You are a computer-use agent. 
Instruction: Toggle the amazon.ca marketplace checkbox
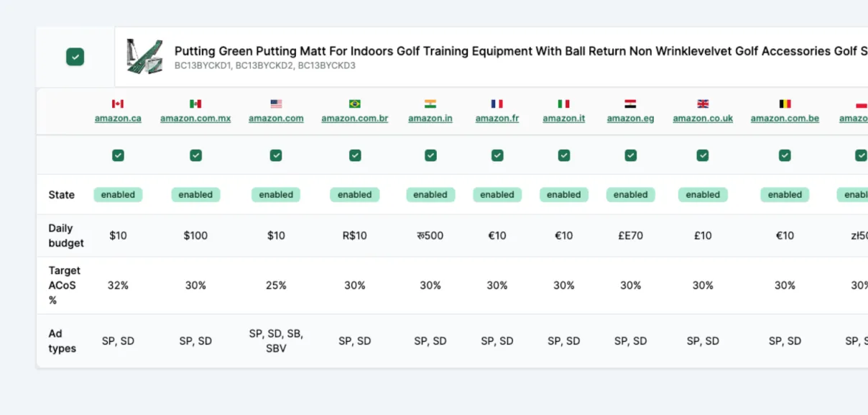(x=118, y=155)
